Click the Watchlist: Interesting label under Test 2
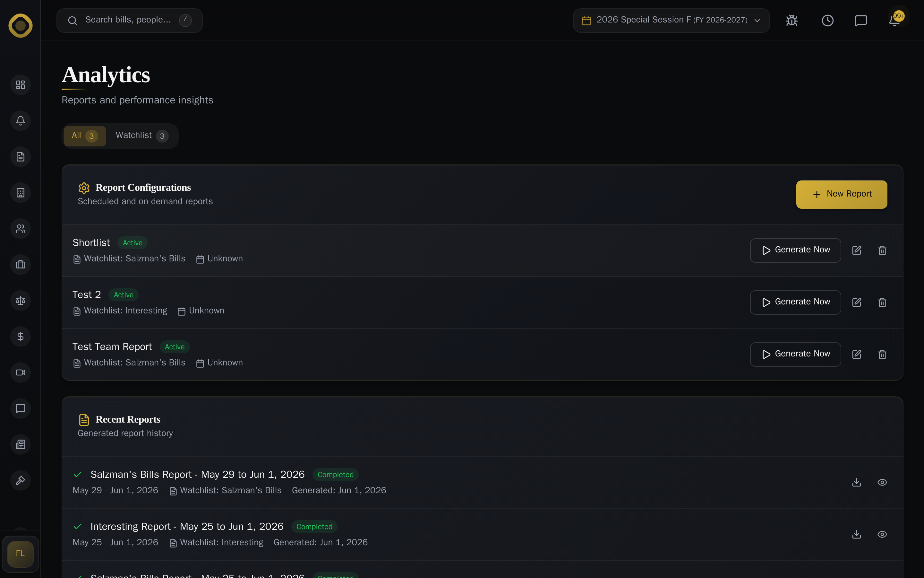The height and width of the screenshot is (578, 924). [126, 311]
